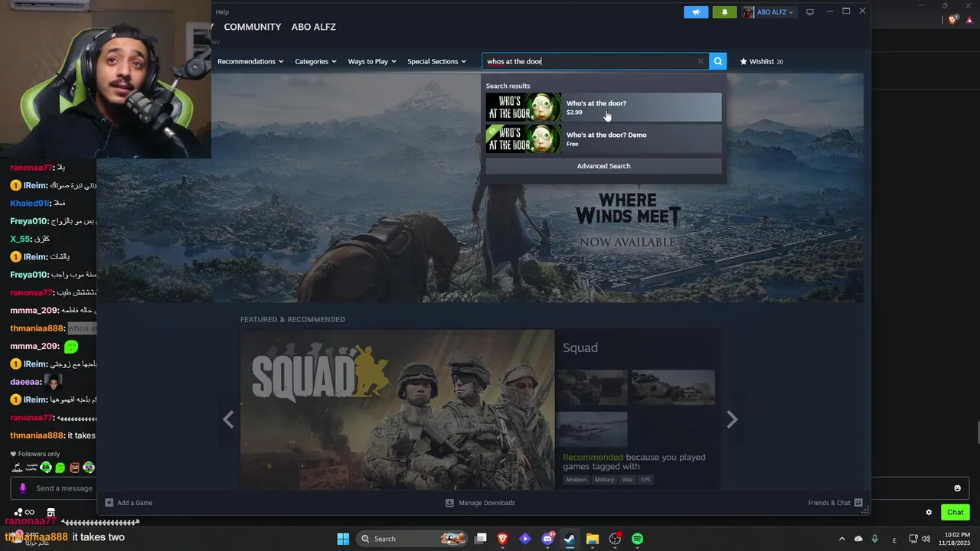Clear the search text with the X icon
The height and width of the screenshot is (551, 980).
701,61
